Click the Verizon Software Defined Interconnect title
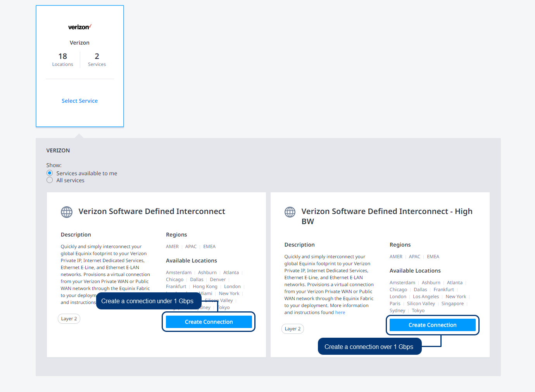 point(152,211)
